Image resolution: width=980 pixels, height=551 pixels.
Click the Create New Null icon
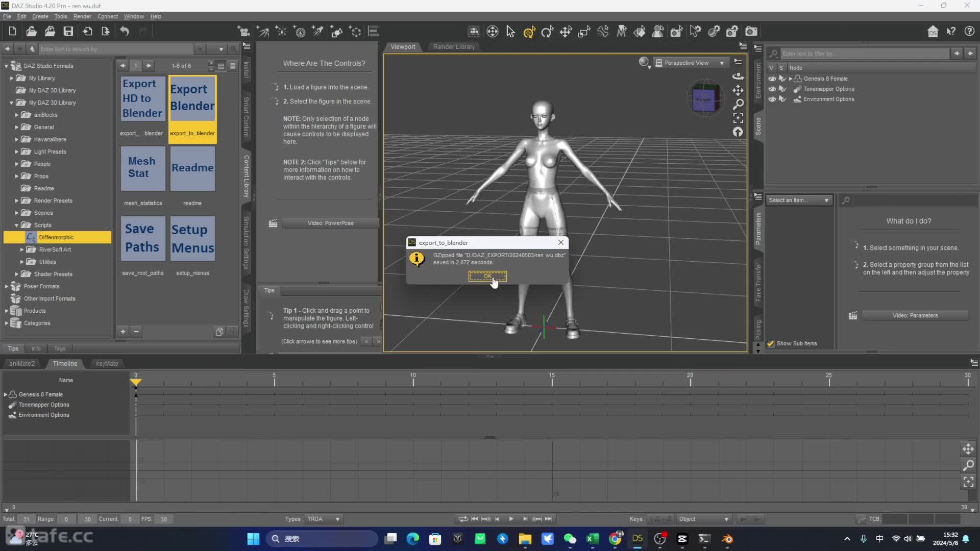click(356, 32)
